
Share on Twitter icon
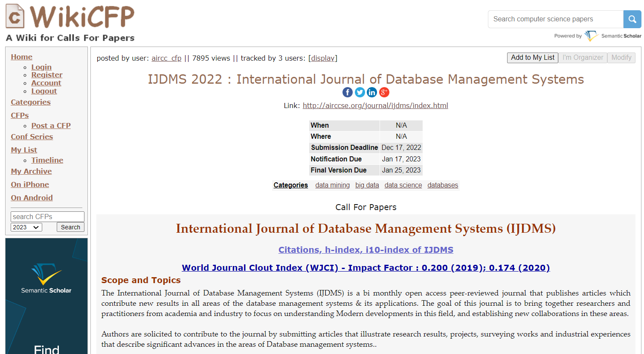point(360,92)
